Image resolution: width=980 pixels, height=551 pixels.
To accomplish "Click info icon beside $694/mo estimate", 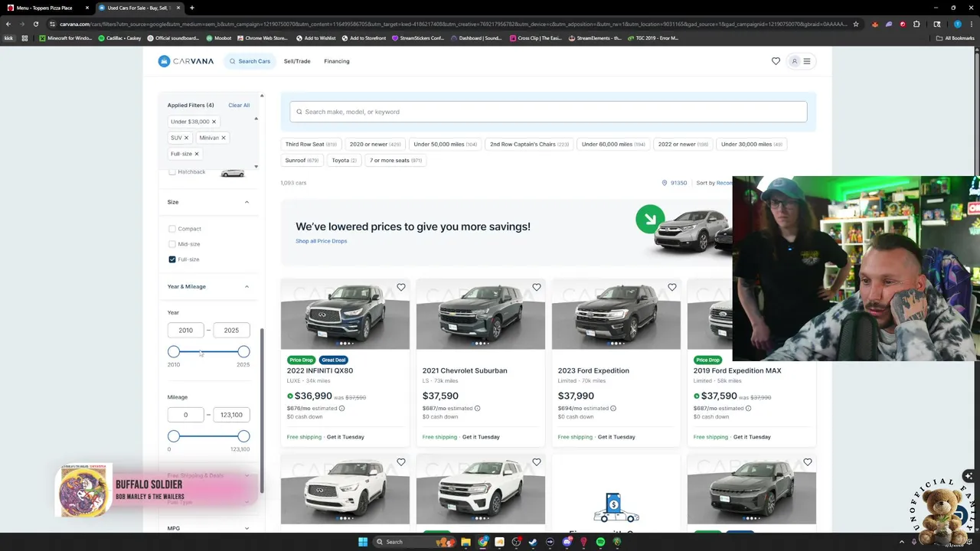I will click(612, 408).
